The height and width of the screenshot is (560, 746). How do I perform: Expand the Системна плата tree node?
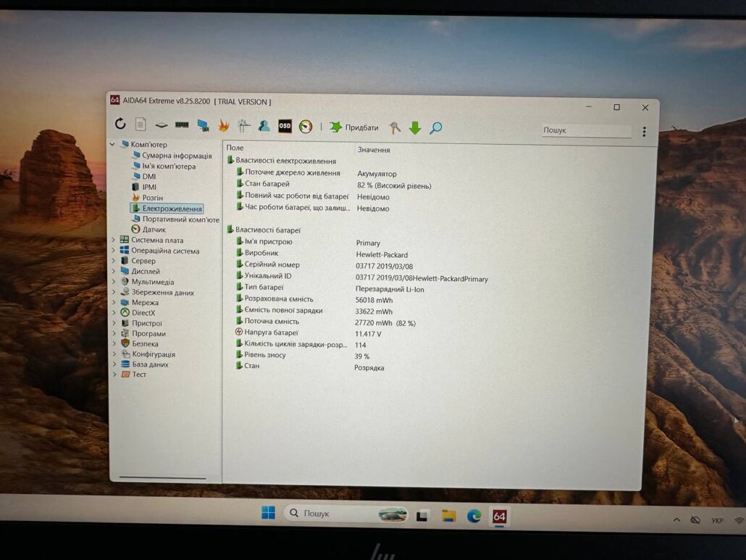(114, 241)
